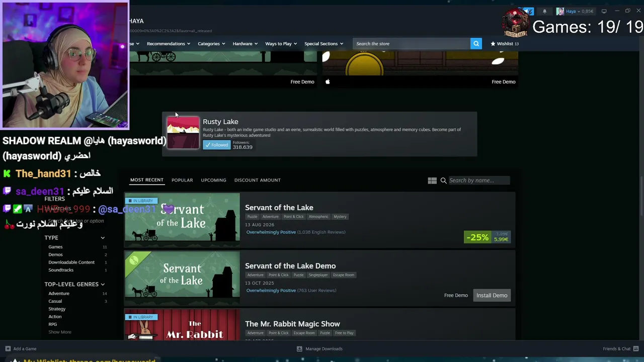Install the Servant of the Lake demo
Image resolution: width=644 pixels, height=362 pixels.
(492, 295)
